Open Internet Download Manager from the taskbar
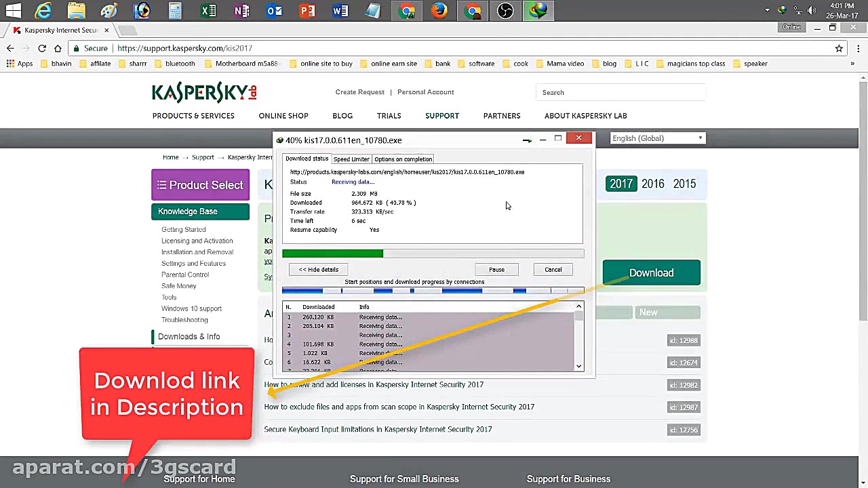This screenshot has height=488, width=868. tap(538, 10)
